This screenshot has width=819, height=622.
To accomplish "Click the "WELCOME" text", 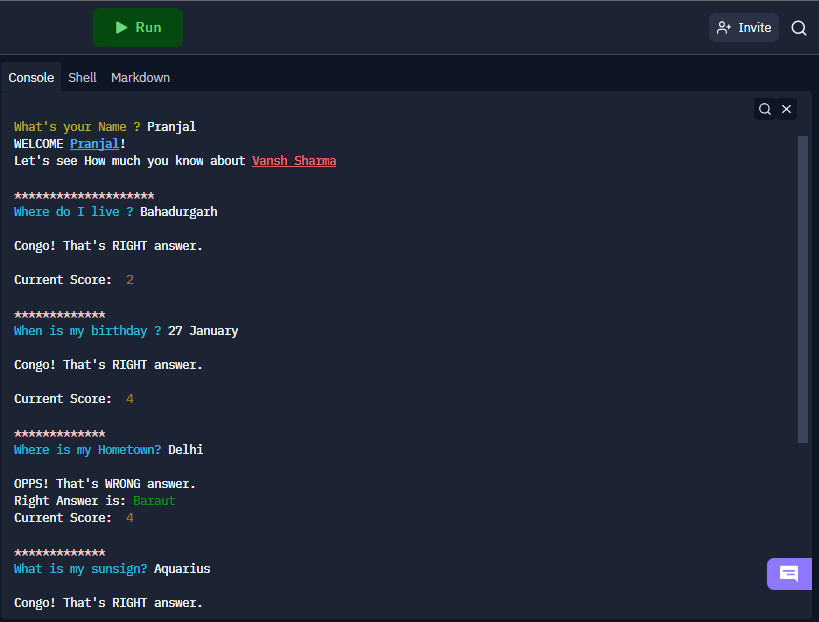I will (x=39, y=144).
